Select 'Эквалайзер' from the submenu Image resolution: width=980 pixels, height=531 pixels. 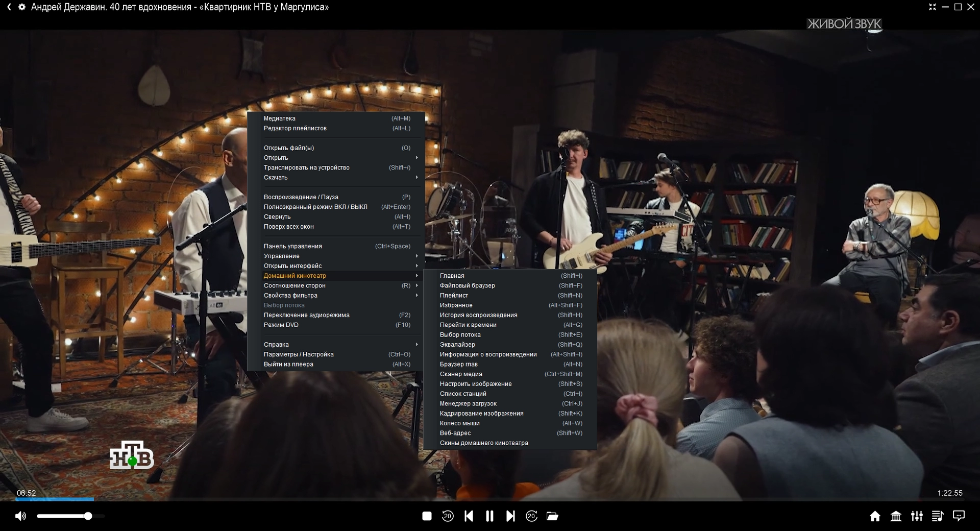coord(457,345)
